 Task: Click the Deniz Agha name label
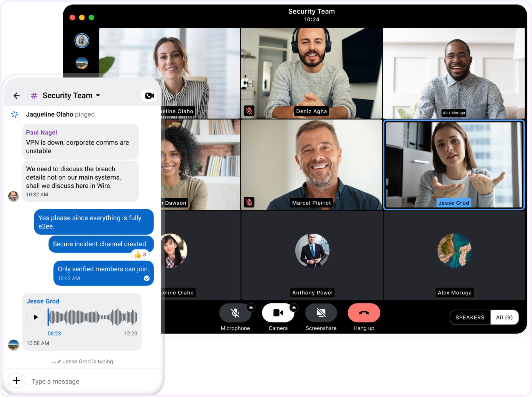tap(311, 111)
